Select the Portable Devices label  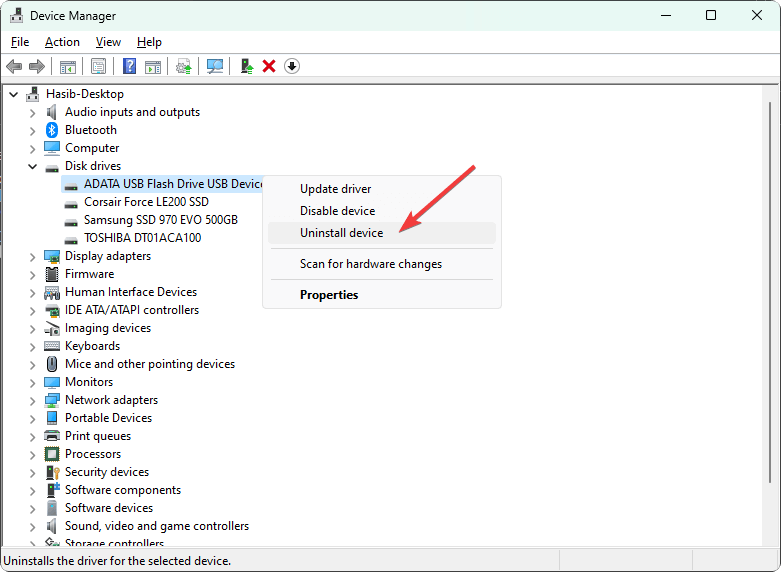109,418
